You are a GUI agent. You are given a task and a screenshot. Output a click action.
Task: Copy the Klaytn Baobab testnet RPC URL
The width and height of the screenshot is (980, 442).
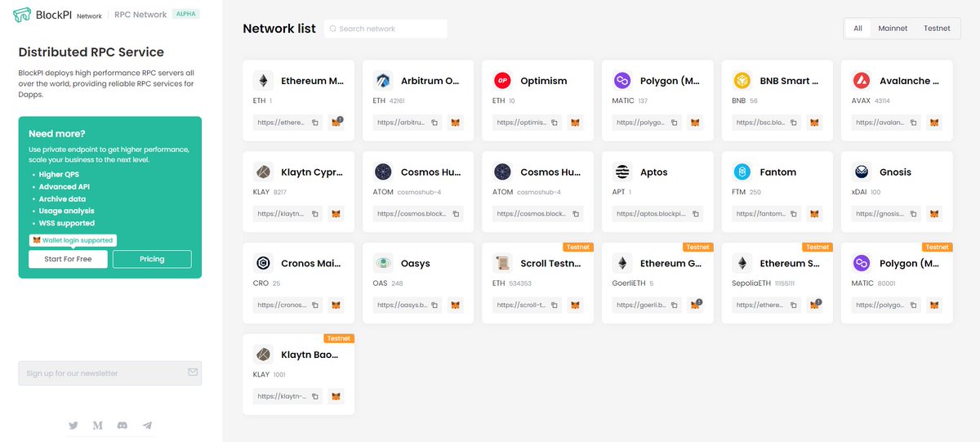[314, 396]
